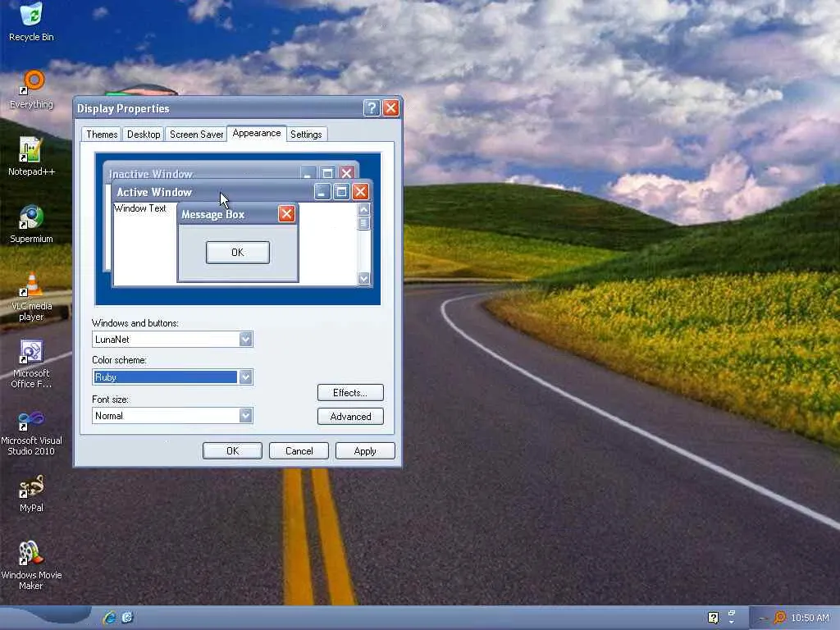Viewport: 840px width, 630px height.
Task: Switch to the Settings tab
Action: 306,135
